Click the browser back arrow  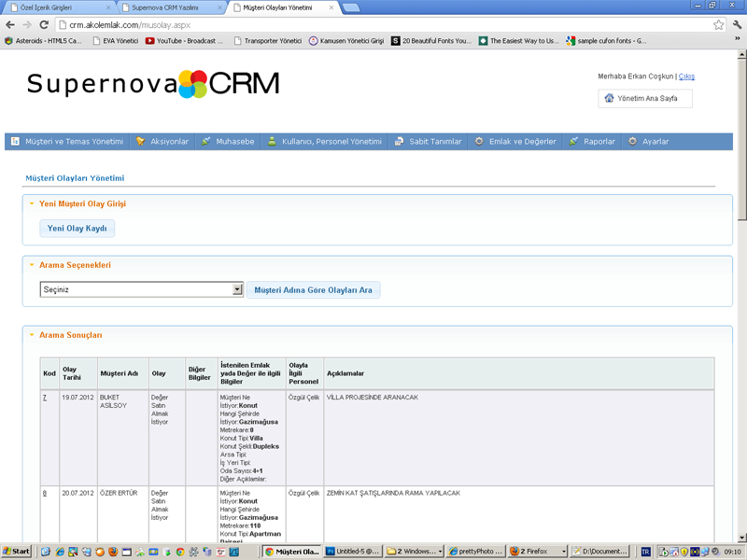[10, 25]
